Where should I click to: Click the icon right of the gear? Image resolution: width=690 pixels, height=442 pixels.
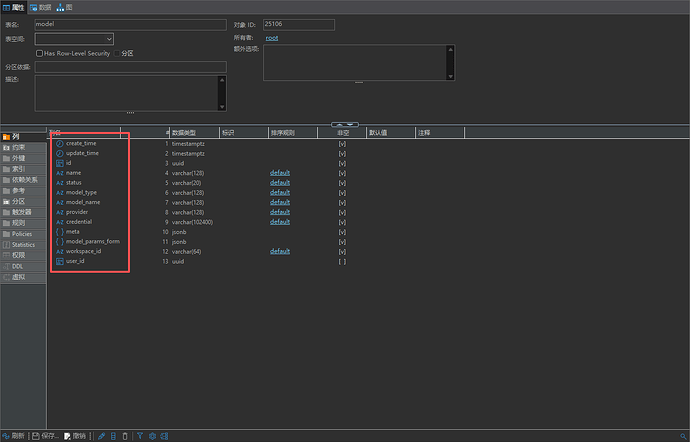[164, 436]
